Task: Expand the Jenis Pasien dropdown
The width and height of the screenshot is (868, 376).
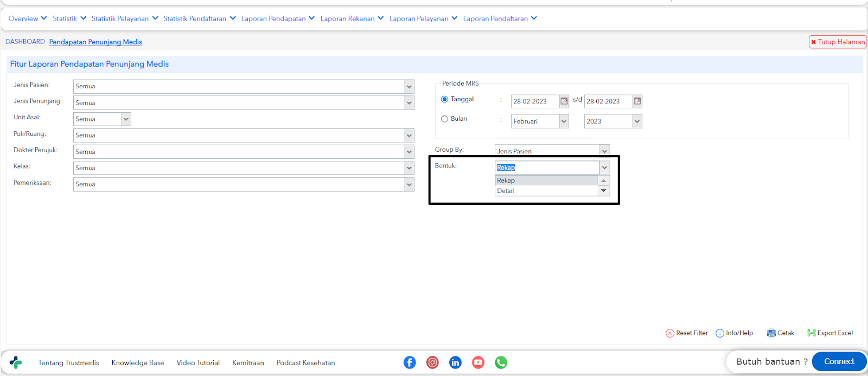Action: 410,87
